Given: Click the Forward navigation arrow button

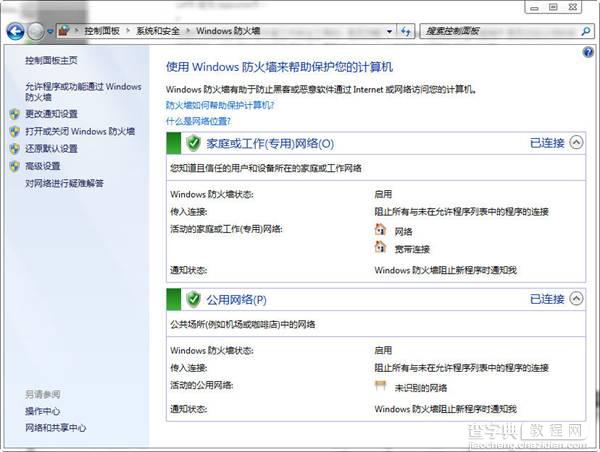Looking at the screenshot, I should tap(36, 31).
